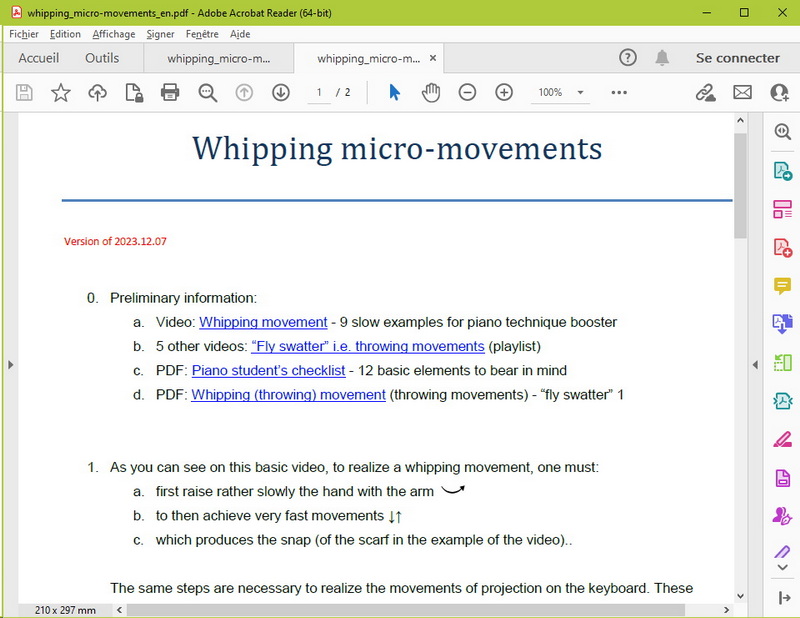Click the page number input field
This screenshot has width=800, height=618.
320,93
